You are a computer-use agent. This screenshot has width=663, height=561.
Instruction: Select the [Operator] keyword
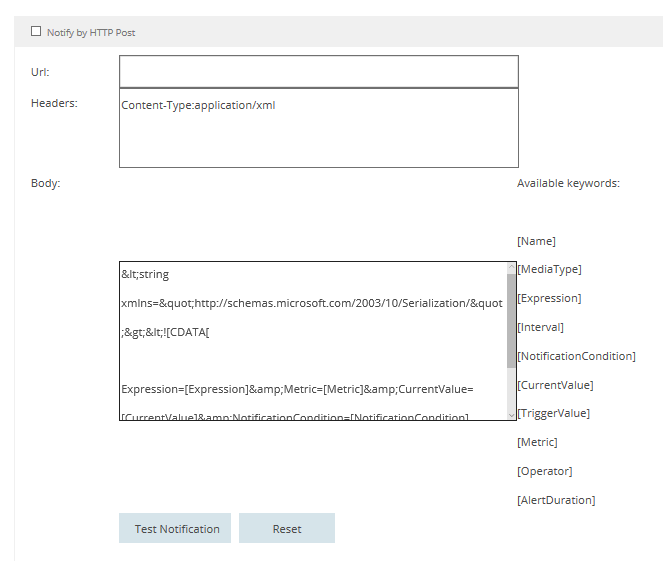tap(545, 471)
